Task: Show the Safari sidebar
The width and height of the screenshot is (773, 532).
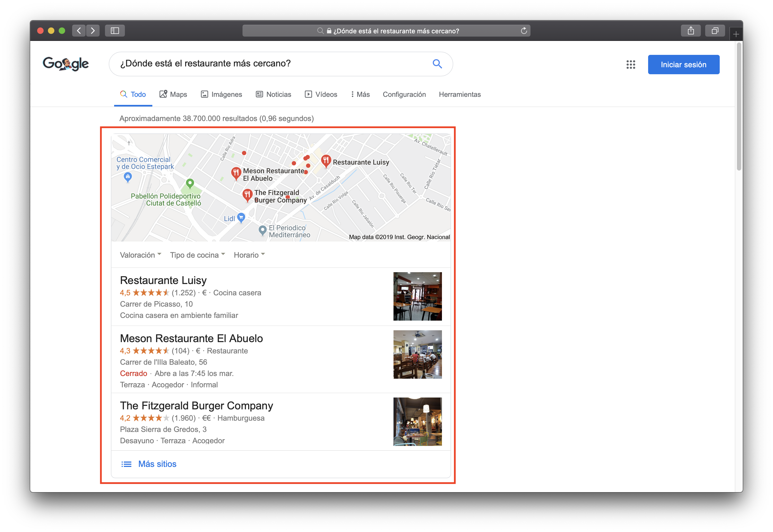Action: pos(115,31)
